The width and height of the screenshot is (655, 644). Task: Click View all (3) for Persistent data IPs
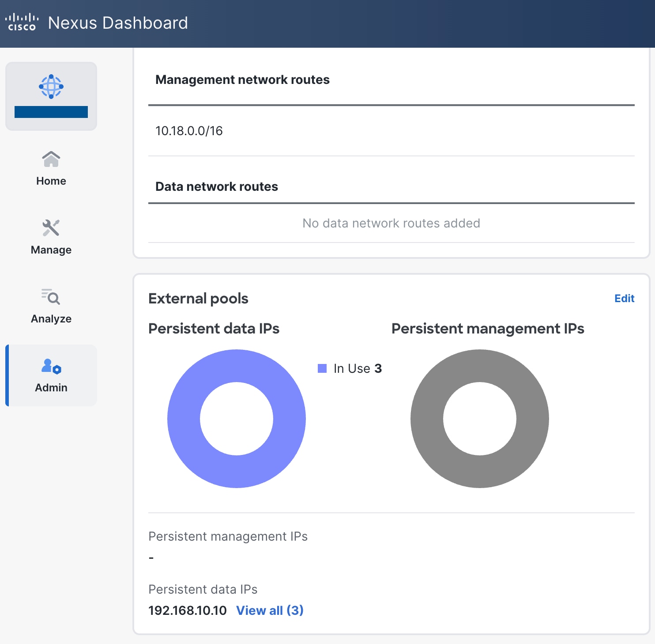[270, 610]
